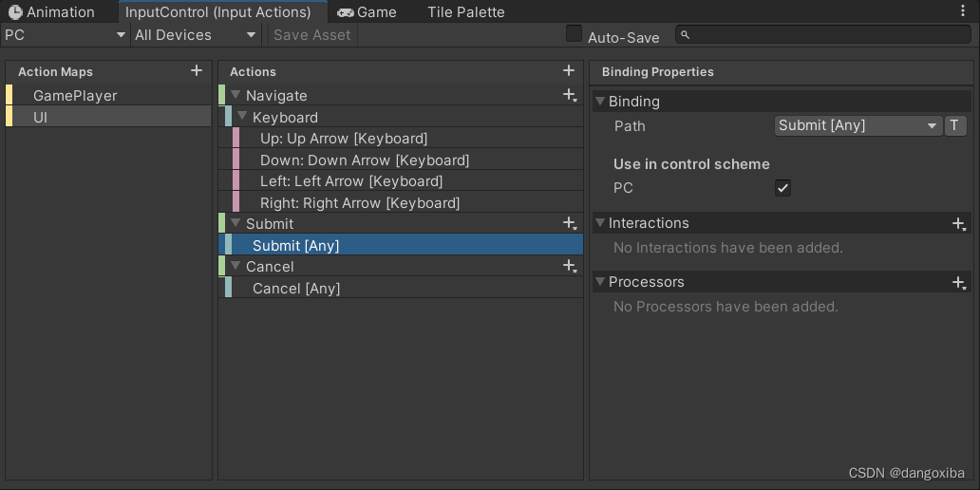Select the GamePlayer action map
Viewport: 980px width, 490px height.
75,96
